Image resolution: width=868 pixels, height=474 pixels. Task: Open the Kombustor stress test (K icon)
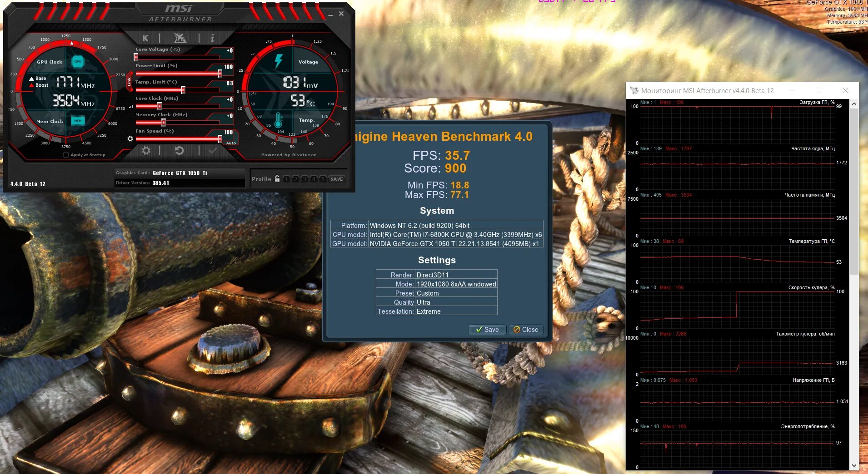tap(145, 38)
